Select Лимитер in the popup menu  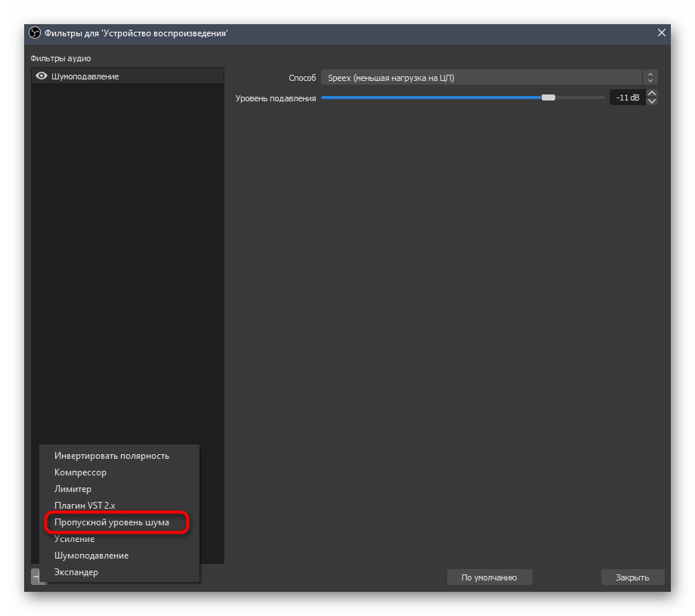point(119,489)
